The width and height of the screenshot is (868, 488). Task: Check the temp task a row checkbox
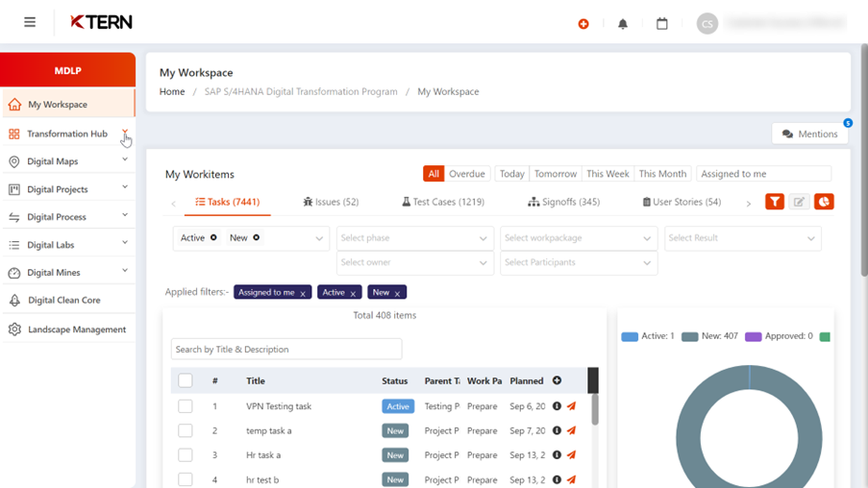tap(186, 430)
